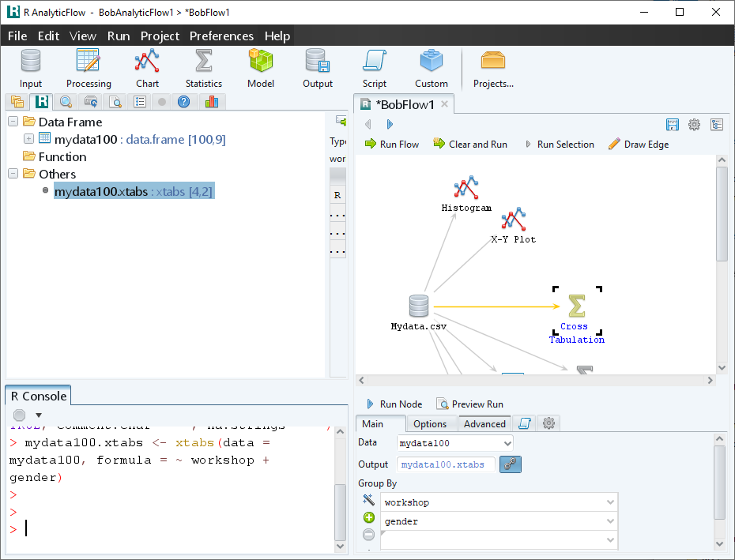Viewport: 735px width, 560px height.
Task: Click the Statistics sigma icon
Action: 203,68
